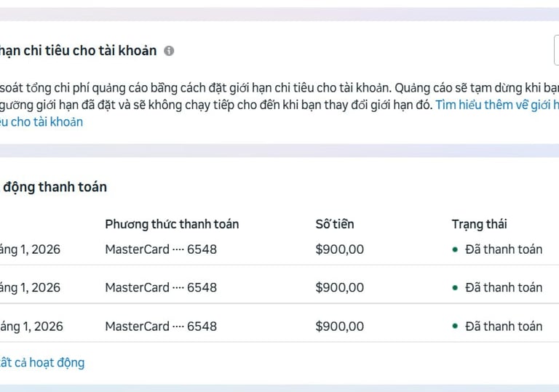Click MasterCard 6548 in the first payment row
Image resolution: width=559 pixels, height=392 pixels.
pos(161,249)
